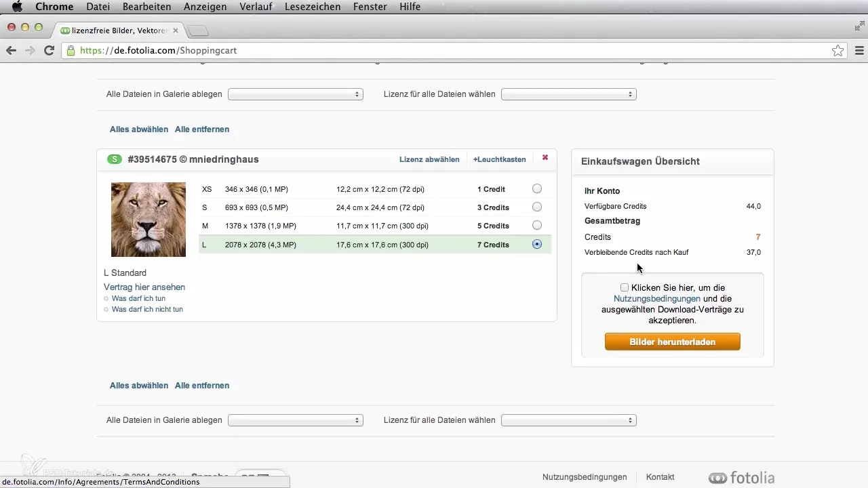
Task: Click the '+Leuchtkasten' link
Action: 500,159
